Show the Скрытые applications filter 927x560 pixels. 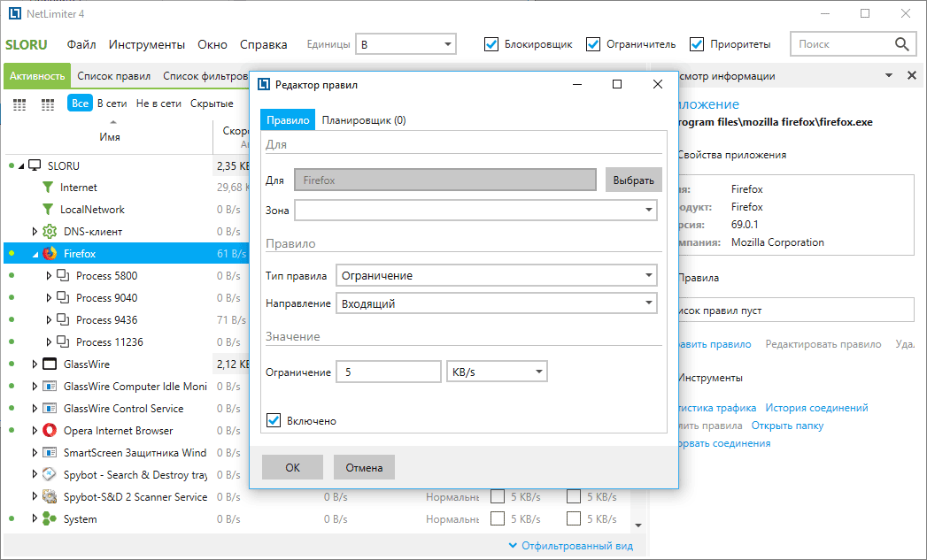pos(212,104)
